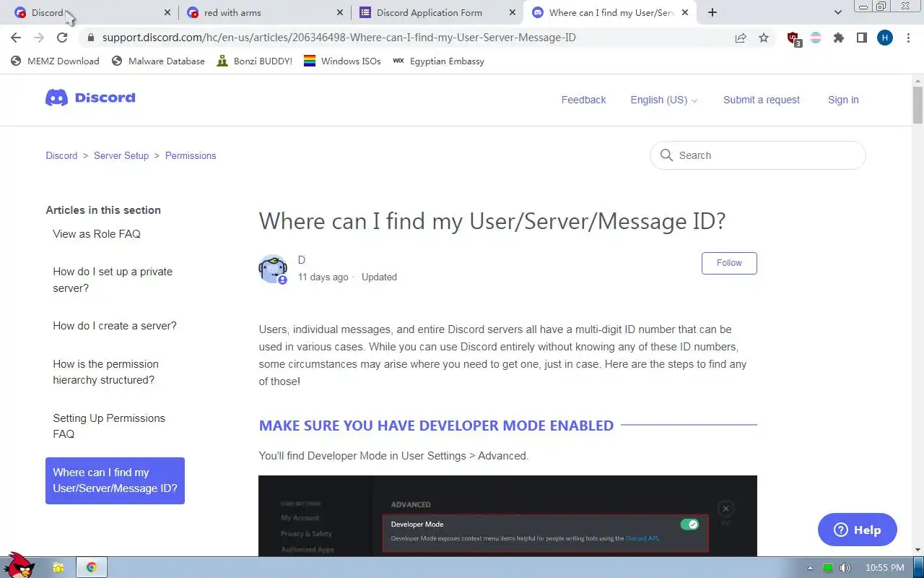Click the lock icon in address bar
The width and height of the screenshot is (924, 578).
[91, 38]
